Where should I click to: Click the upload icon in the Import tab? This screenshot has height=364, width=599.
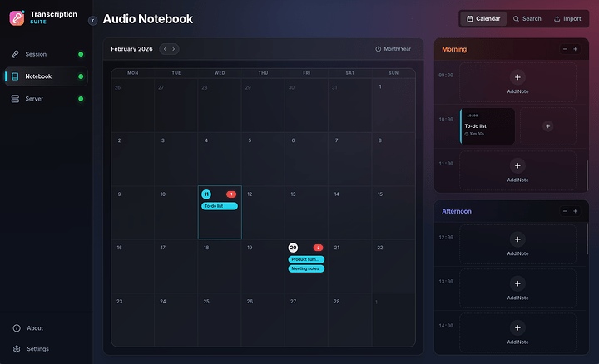point(557,18)
